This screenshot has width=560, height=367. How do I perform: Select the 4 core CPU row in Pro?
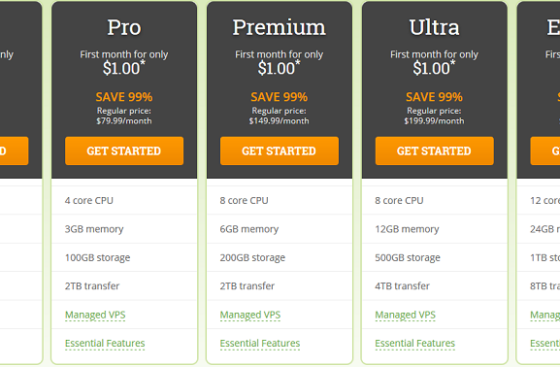pyautogui.click(x=124, y=200)
